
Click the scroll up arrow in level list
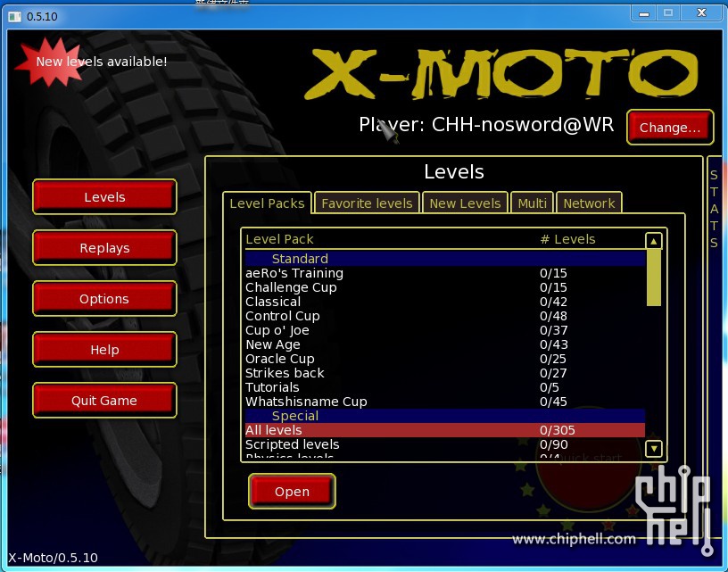653,241
